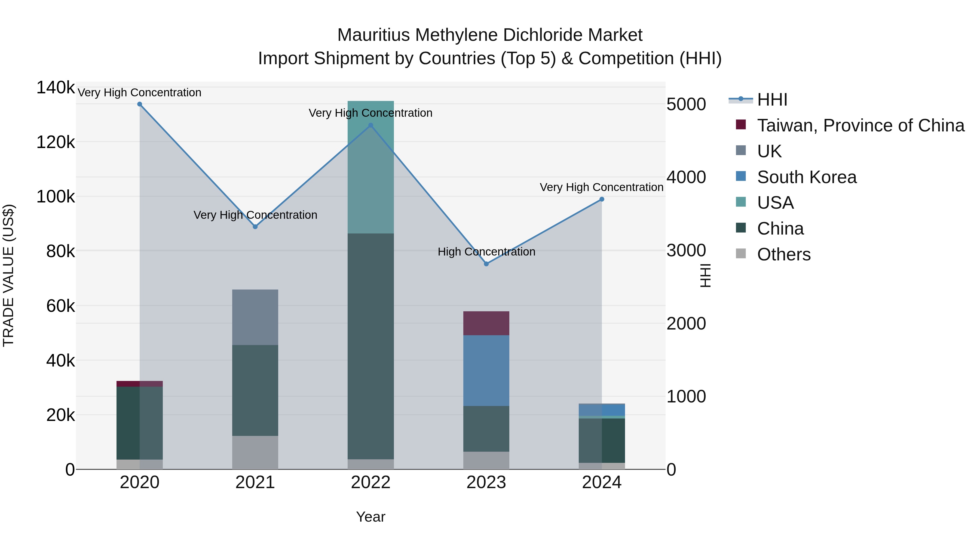Select the 2024 HHI data point
The width and height of the screenshot is (980, 551).
[602, 199]
